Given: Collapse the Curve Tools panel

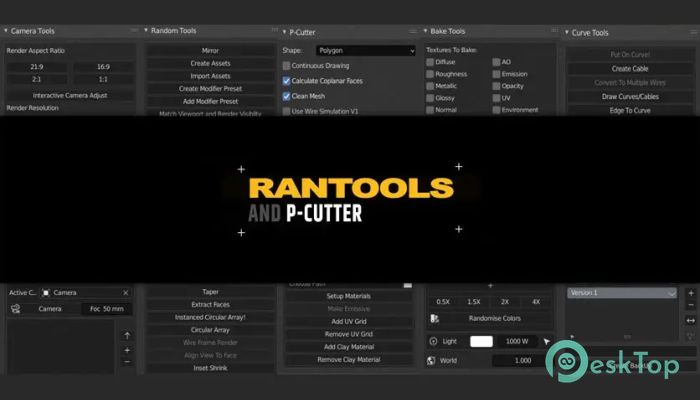Looking at the screenshot, I should (567, 33).
